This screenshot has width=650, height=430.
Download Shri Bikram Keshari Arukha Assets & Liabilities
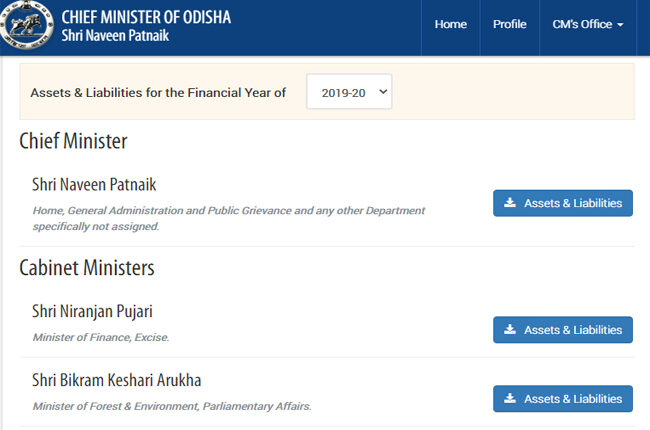click(x=563, y=398)
